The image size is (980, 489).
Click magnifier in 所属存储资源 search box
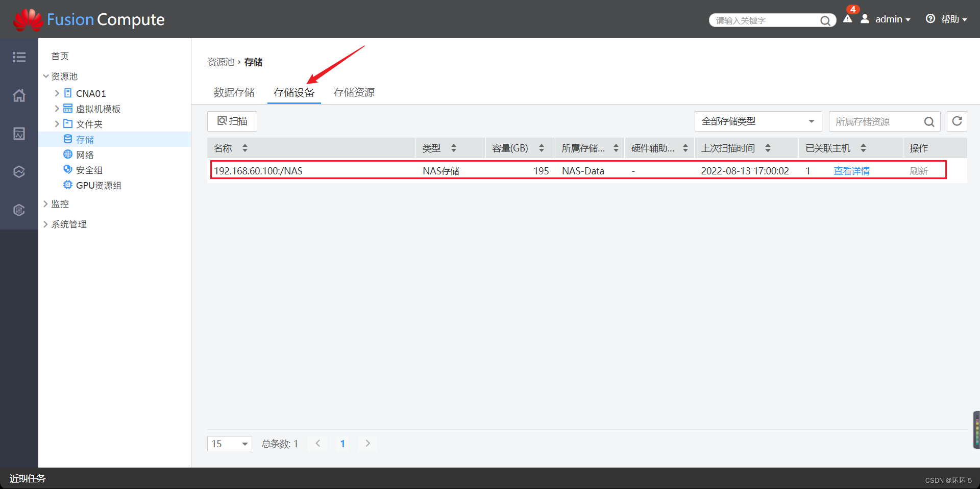pos(929,122)
